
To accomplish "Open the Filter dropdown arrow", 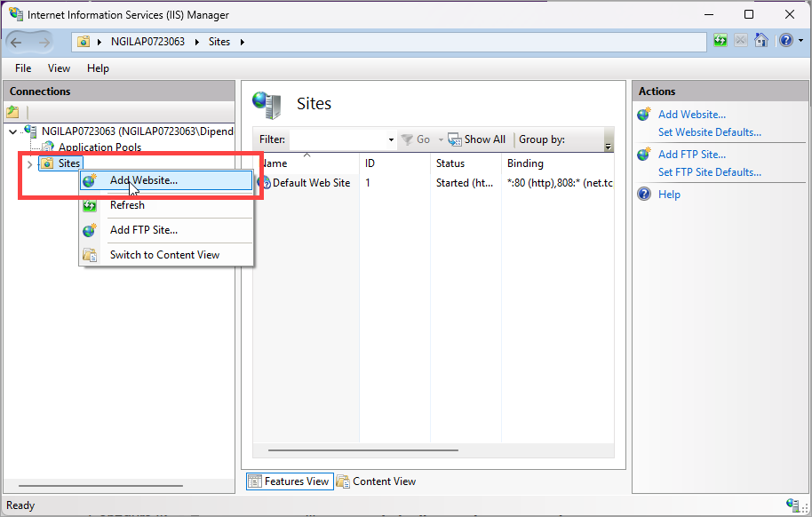I will [x=391, y=139].
